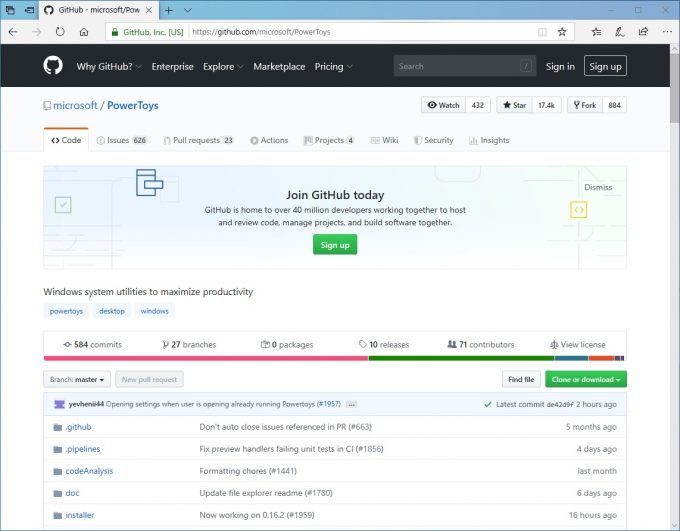Screen dimensions: 680x531
Task: Add page to favorites star icon
Action: (562, 32)
